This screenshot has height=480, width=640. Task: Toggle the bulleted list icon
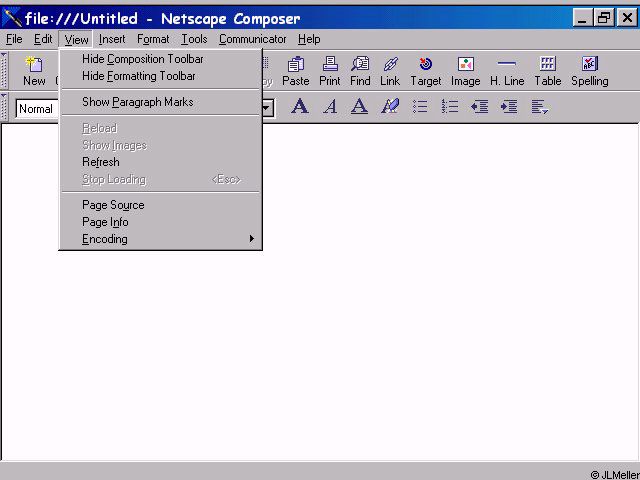pos(420,107)
